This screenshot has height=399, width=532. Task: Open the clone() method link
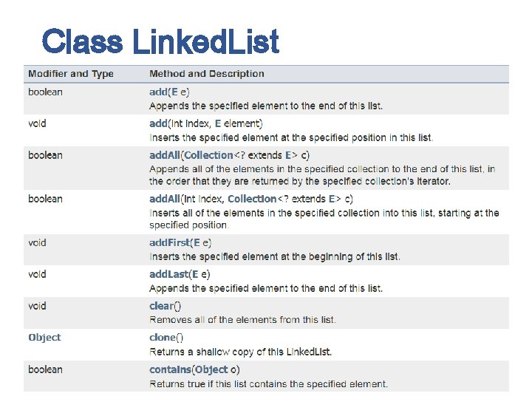162,338
